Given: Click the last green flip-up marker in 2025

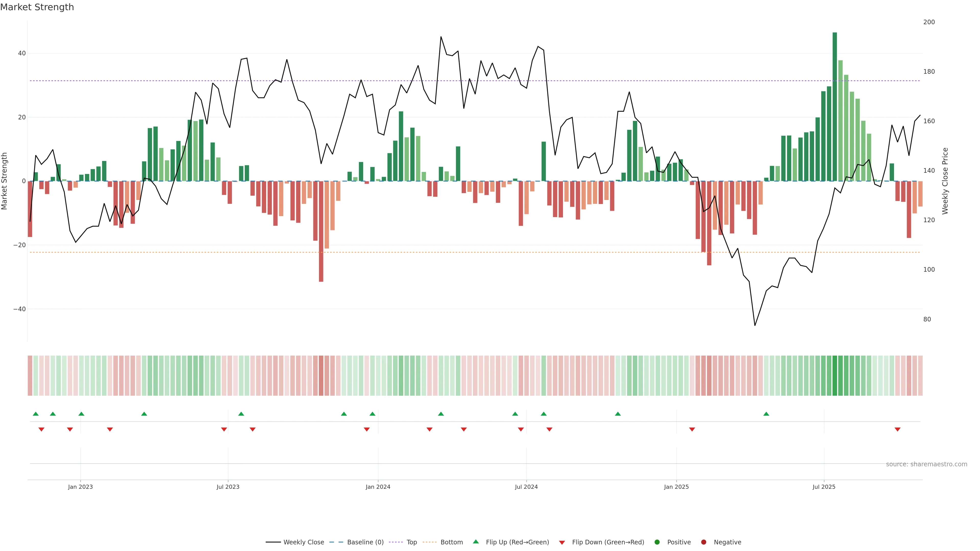Looking at the screenshot, I should (766, 414).
